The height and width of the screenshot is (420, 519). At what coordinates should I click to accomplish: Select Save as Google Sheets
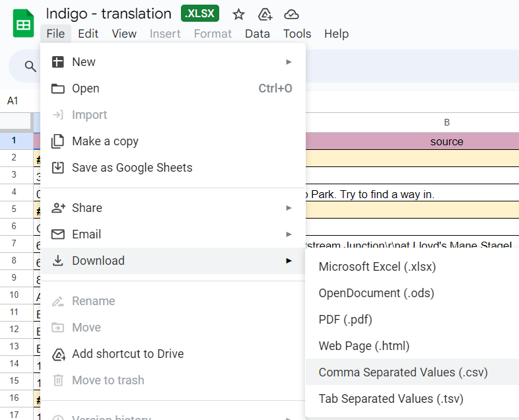coord(132,168)
